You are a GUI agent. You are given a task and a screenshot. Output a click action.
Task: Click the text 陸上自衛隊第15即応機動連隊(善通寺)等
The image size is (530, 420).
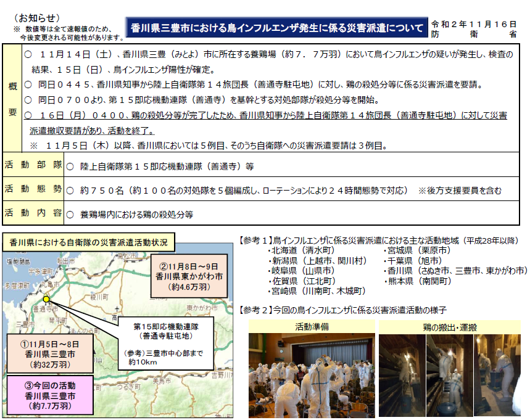coord(167,167)
